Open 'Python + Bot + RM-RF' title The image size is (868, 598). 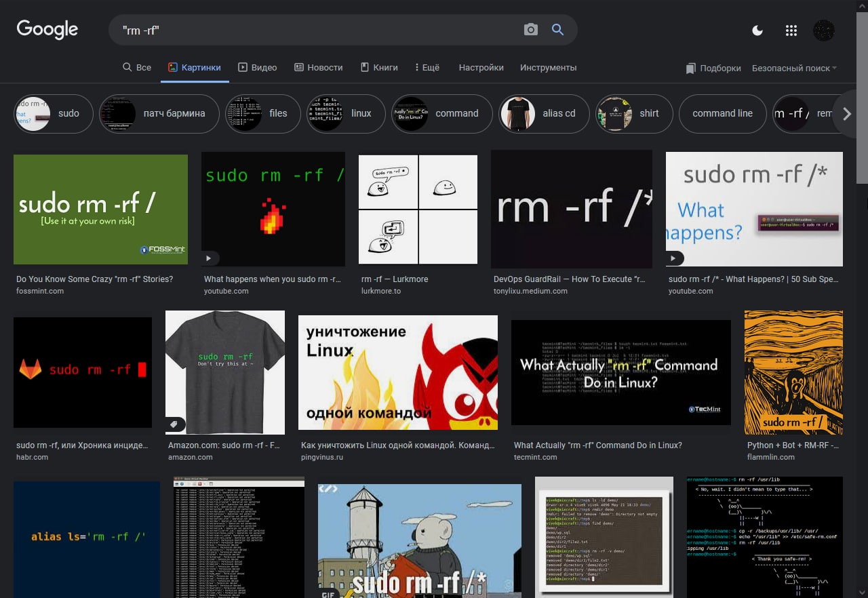click(793, 445)
